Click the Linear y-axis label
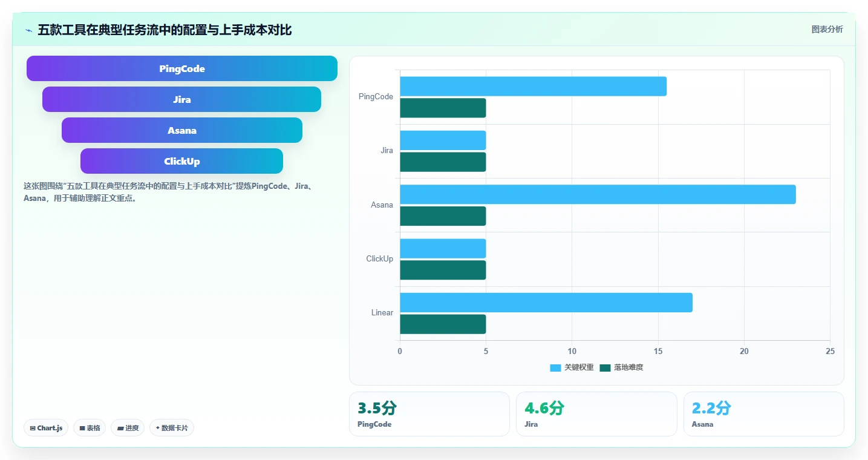The image size is (868, 460). pos(382,312)
